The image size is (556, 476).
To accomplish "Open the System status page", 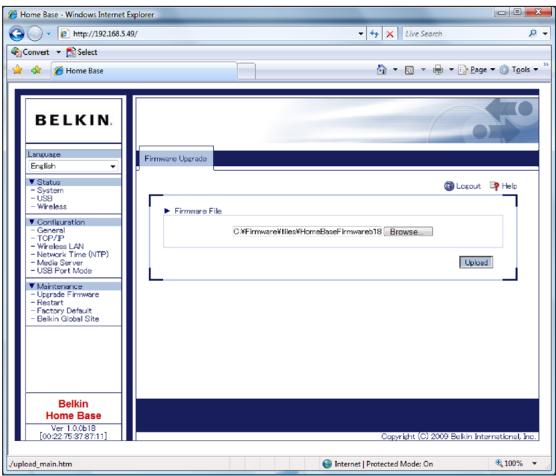I will pos(50,190).
